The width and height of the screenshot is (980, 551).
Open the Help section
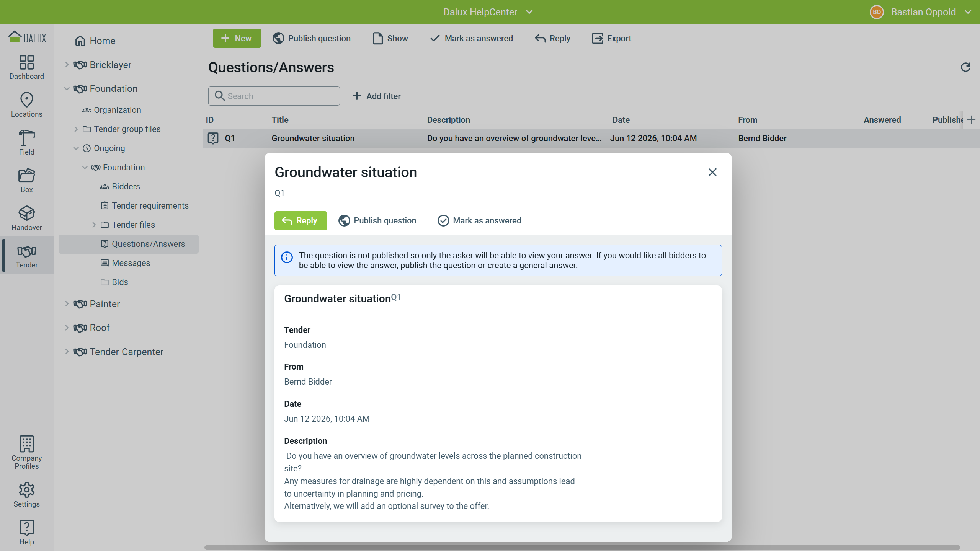click(x=26, y=532)
